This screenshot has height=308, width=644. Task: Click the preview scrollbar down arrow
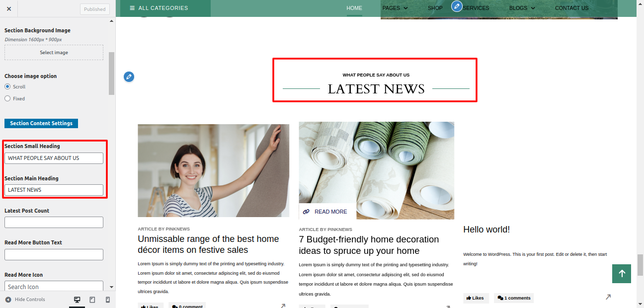point(641,304)
